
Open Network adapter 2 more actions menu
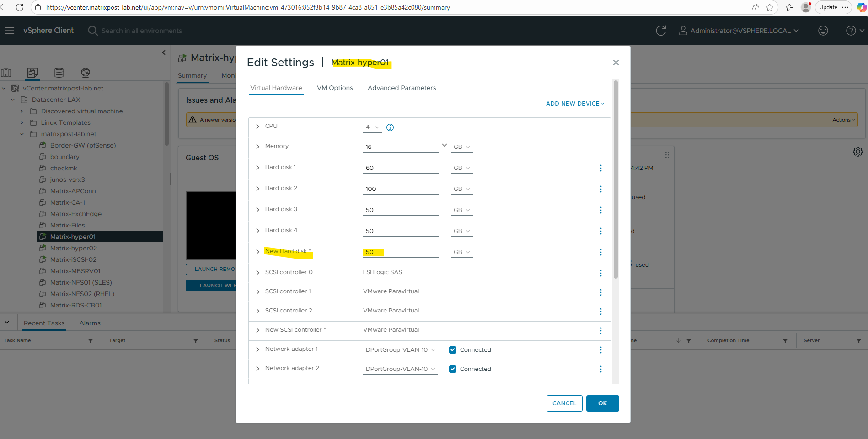601,369
